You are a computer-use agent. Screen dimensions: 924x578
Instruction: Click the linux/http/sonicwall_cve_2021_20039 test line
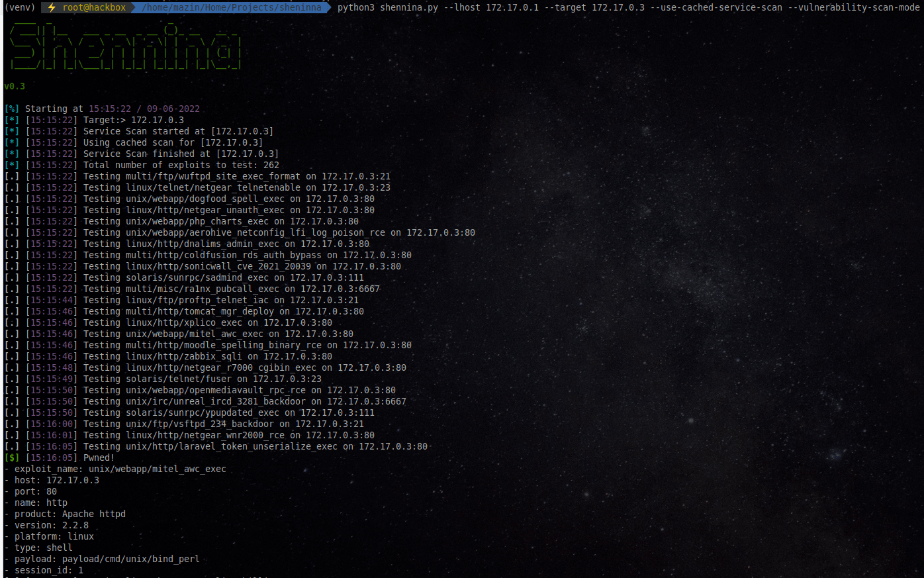pos(203,266)
